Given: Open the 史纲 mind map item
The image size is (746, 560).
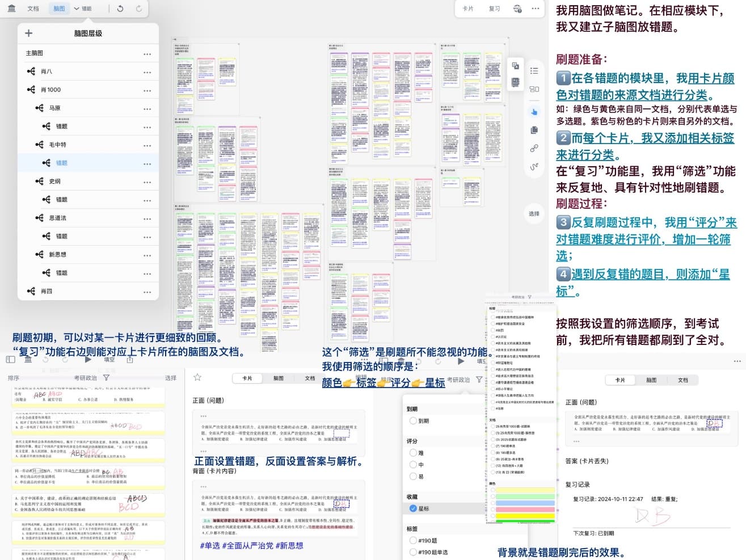Looking at the screenshot, I should (54, 182).
